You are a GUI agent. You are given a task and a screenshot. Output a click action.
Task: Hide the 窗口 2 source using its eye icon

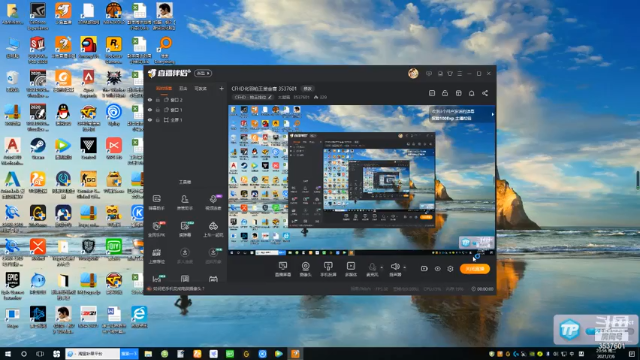(150, 100)
